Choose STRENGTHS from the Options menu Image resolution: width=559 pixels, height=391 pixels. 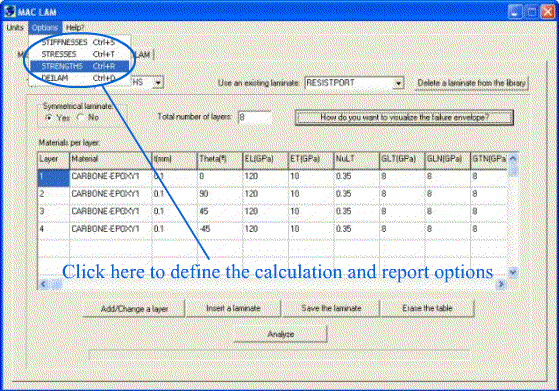(x=79, y=66)
